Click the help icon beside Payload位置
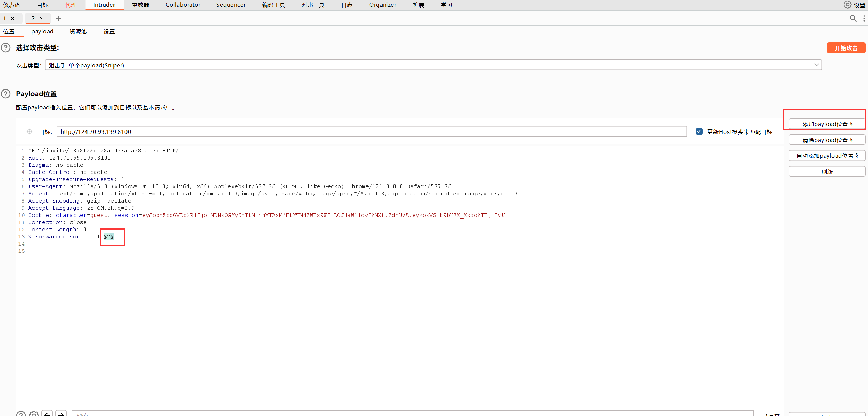This screenshot has width=868, height=416. pos(6,94)
